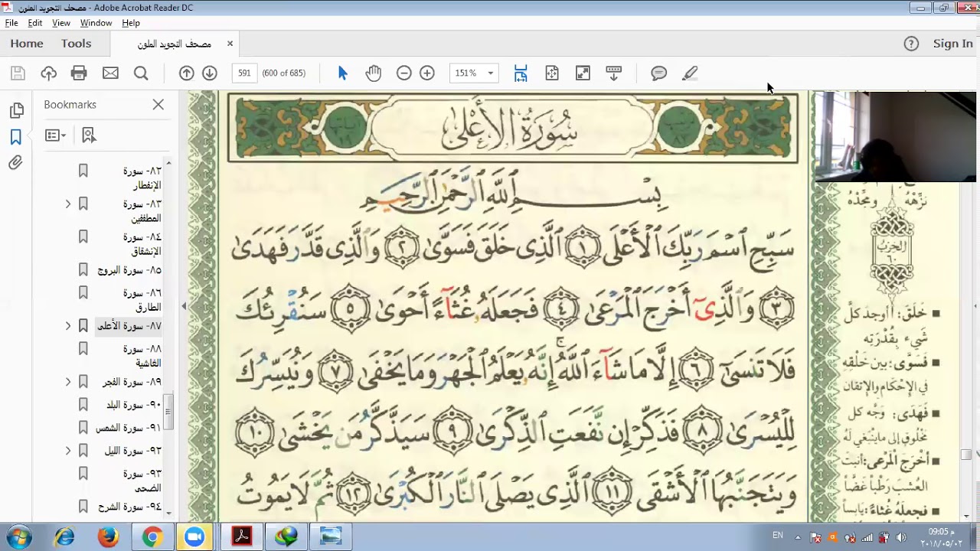Expand bookmark ٨٩- سورة الفجر

tap(67, 382)
